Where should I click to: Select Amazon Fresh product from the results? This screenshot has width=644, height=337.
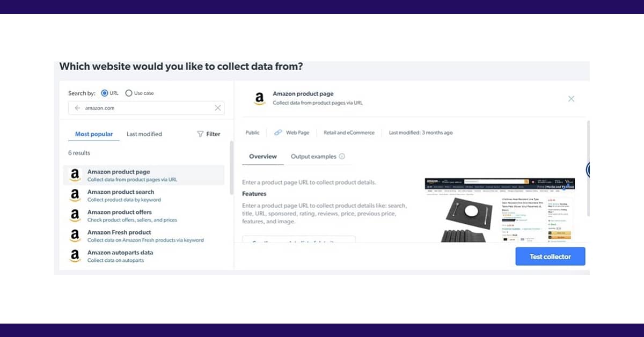[x=144, y=236]
